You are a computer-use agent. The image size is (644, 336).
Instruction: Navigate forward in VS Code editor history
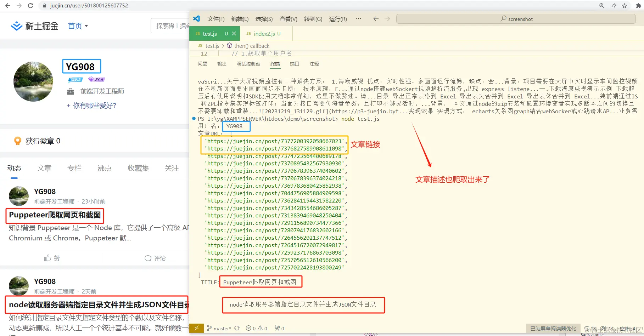click(387, 19)
